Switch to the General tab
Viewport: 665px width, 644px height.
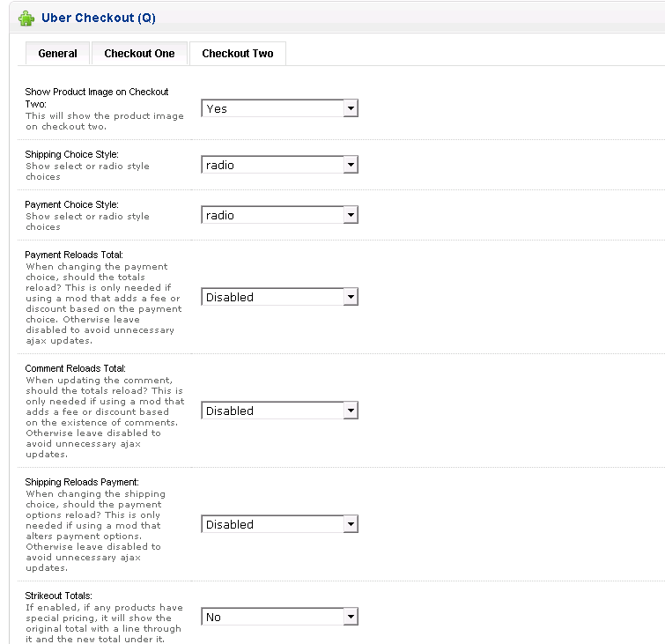coord(57,54)
